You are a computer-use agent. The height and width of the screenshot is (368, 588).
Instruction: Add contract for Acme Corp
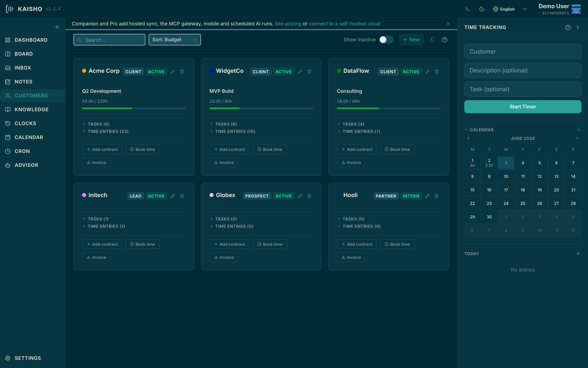point(102,149)
